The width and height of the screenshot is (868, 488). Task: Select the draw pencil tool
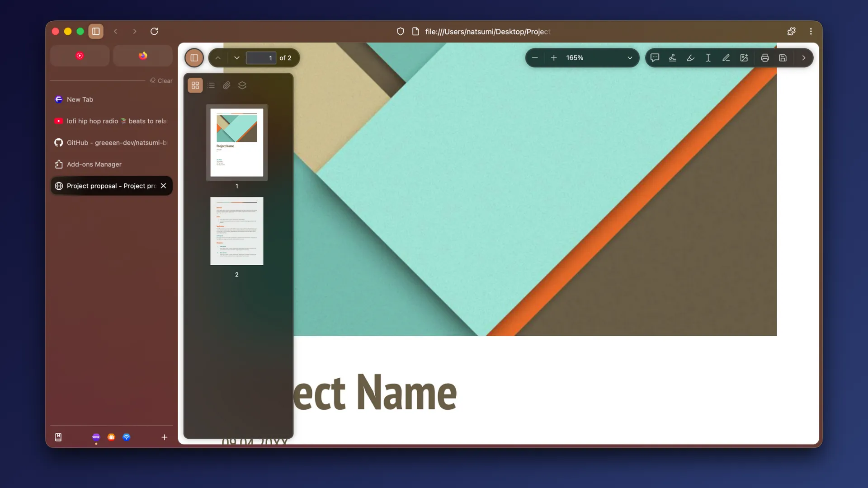(726, 58)
